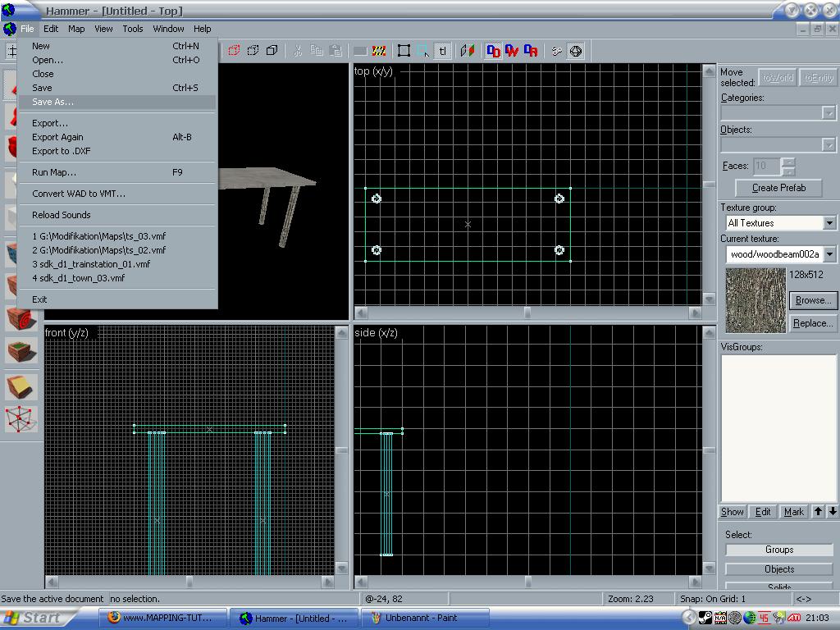Click the top view horizontal scrollbar right arrow
Image resolution: width=840 pixels, height=630 pixels.
[696, 313]
